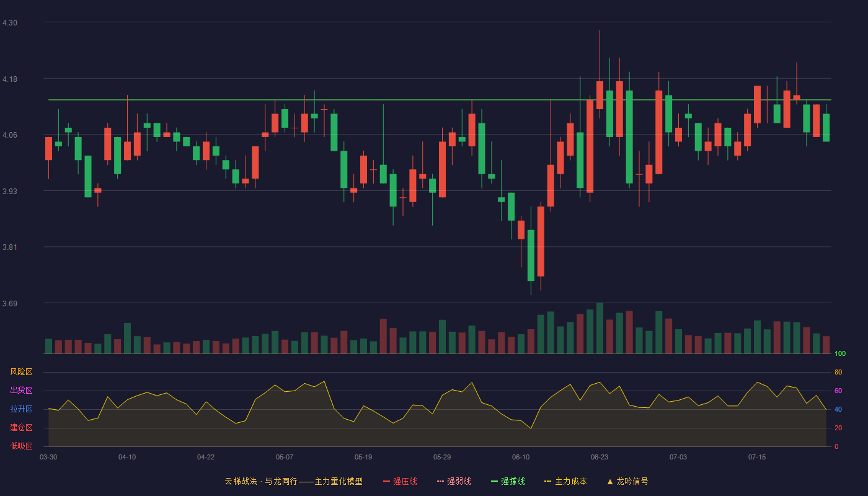Select the 出货区 zone label
The width and height of the screenshot is (868, 496).
coord(22,391)
